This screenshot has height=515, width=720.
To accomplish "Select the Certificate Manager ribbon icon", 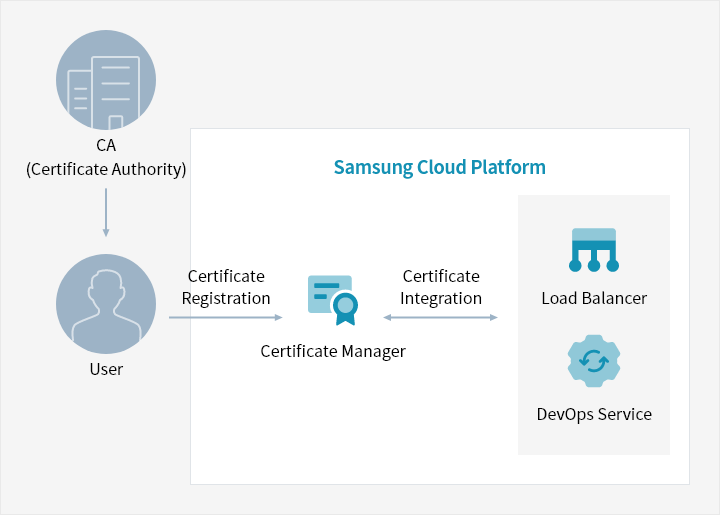I will (x=333, y=300).
